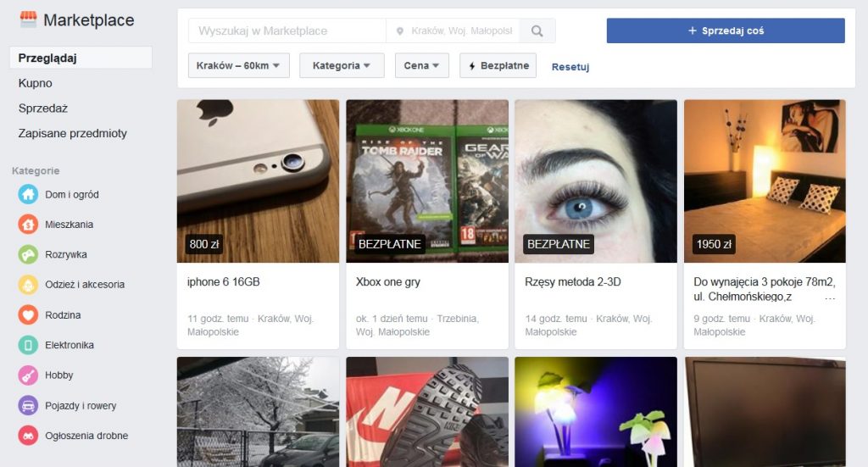Open the Dom i ogród category icon

28,194
